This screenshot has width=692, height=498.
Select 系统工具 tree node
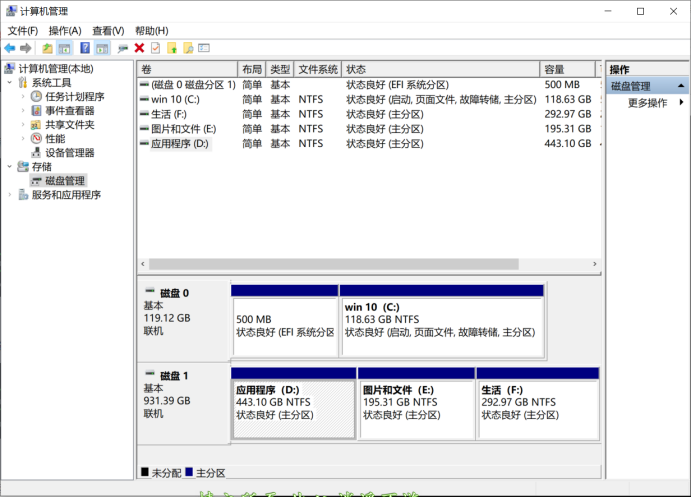click(x=51, y=83)
